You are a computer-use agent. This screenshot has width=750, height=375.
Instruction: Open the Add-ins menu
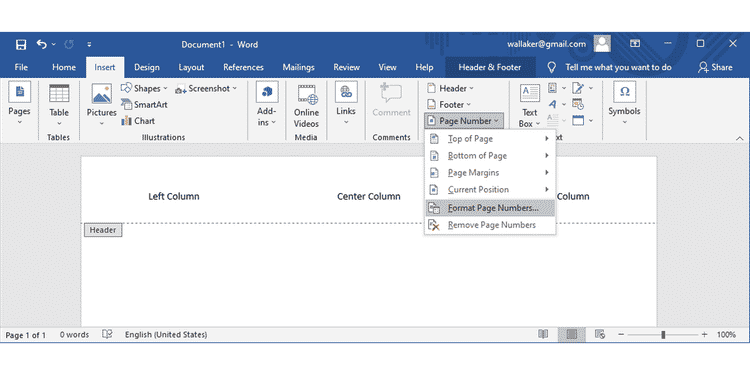click(267, 104)
